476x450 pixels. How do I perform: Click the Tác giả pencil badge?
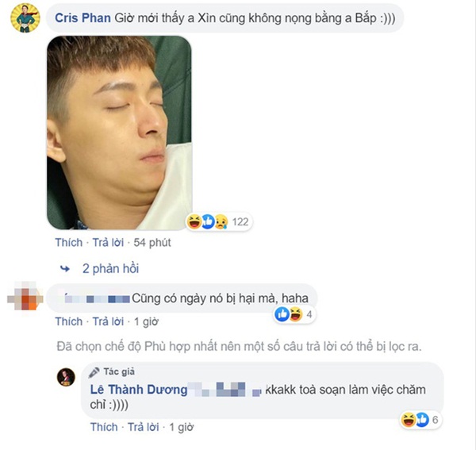(x=112, y=372)
